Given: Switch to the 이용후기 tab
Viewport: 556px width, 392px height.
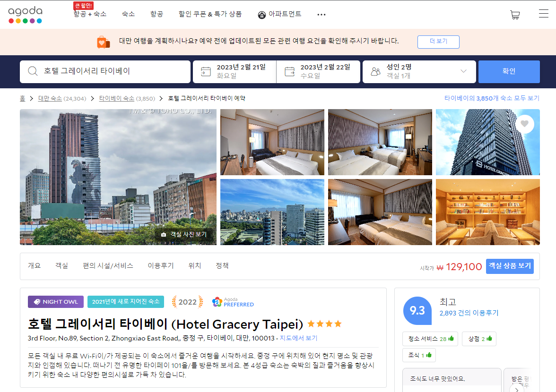Looking at the screenshot, I should tap(161, 265).
